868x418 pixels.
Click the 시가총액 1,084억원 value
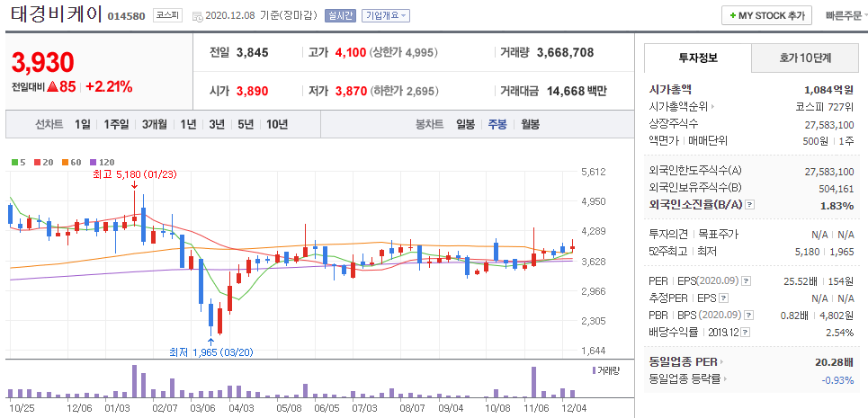coord(828,90)
